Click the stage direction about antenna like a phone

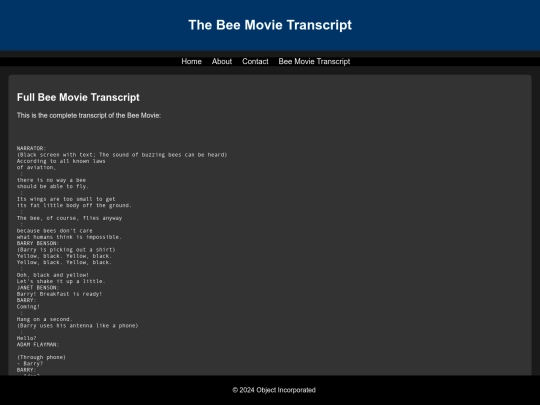(x=77, y=325)
